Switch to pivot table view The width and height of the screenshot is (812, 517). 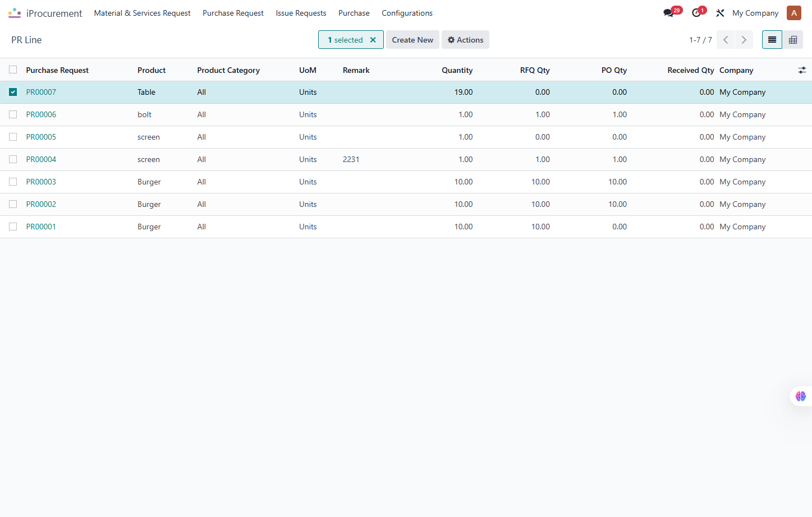point(793,40)
